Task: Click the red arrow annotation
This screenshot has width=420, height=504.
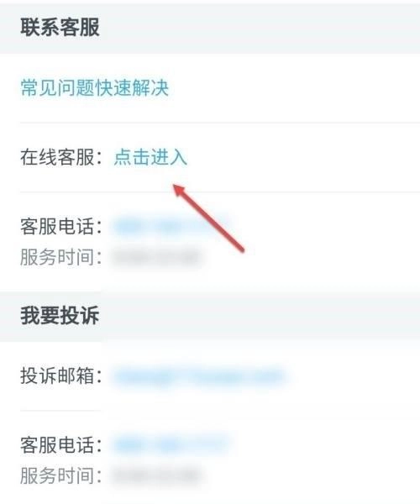Action: click(209, 218)
